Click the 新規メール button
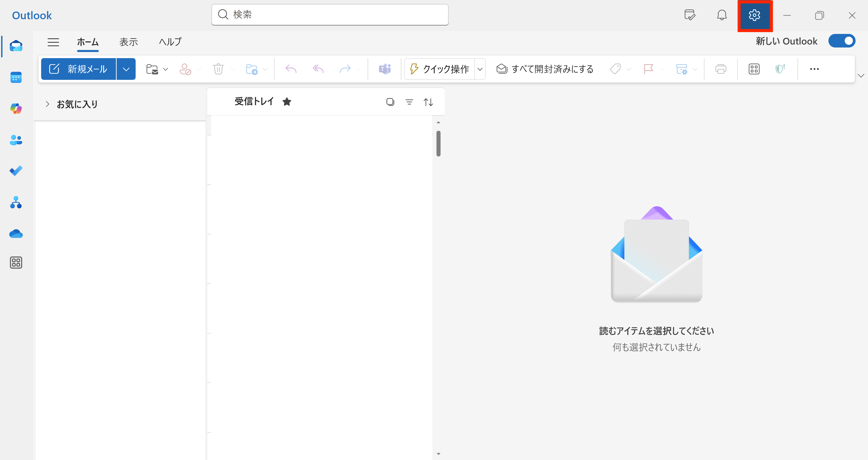The width and height of the screenshot is (868, 460). tap(78, 69)
